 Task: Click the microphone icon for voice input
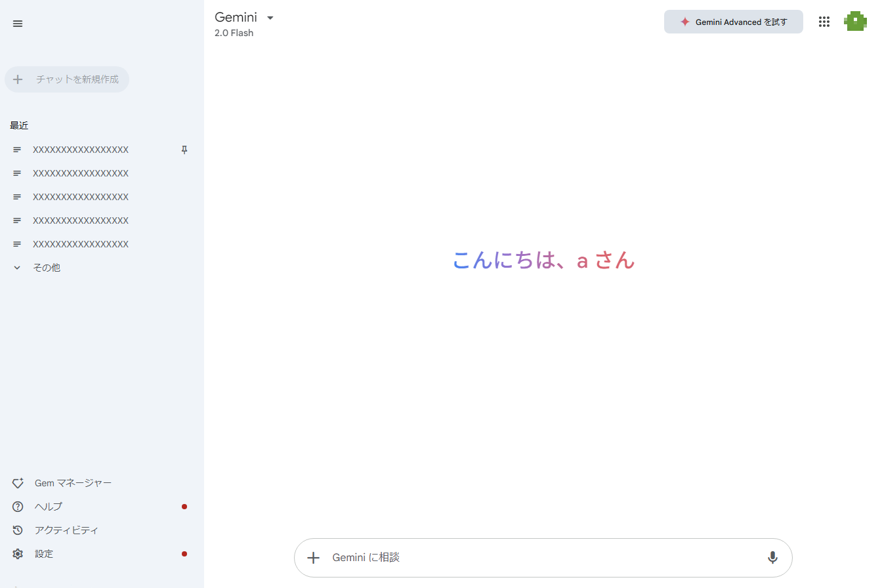click(772, 558)
